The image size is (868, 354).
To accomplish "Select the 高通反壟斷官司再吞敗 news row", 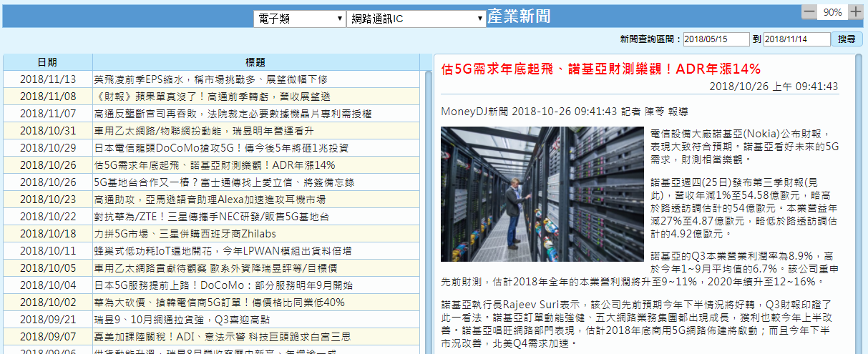I will [233, 114].
